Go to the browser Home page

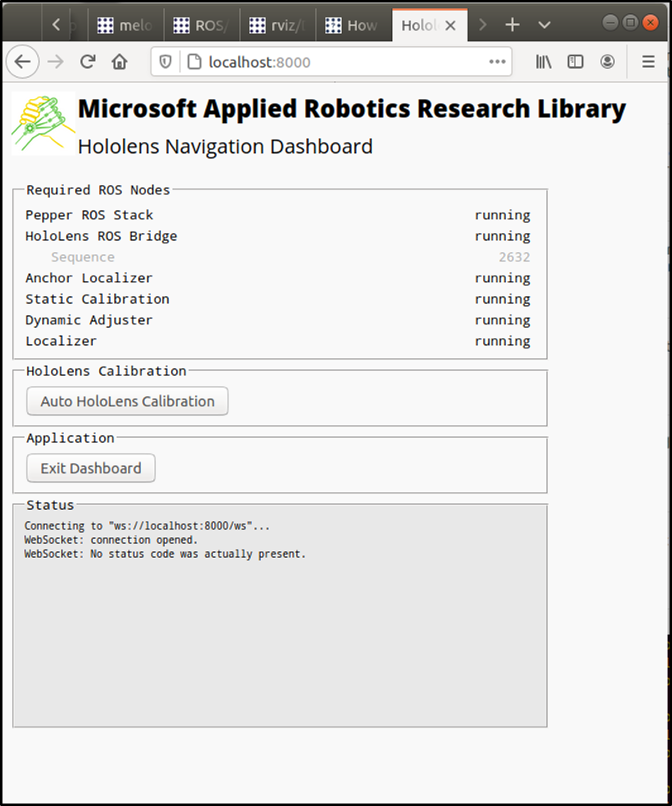(x=120, y=62)
